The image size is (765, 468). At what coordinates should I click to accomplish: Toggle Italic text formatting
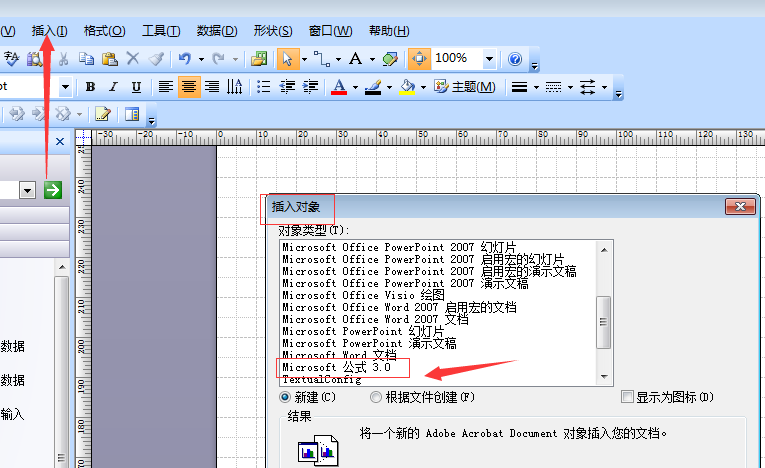(x=113, y=87)
